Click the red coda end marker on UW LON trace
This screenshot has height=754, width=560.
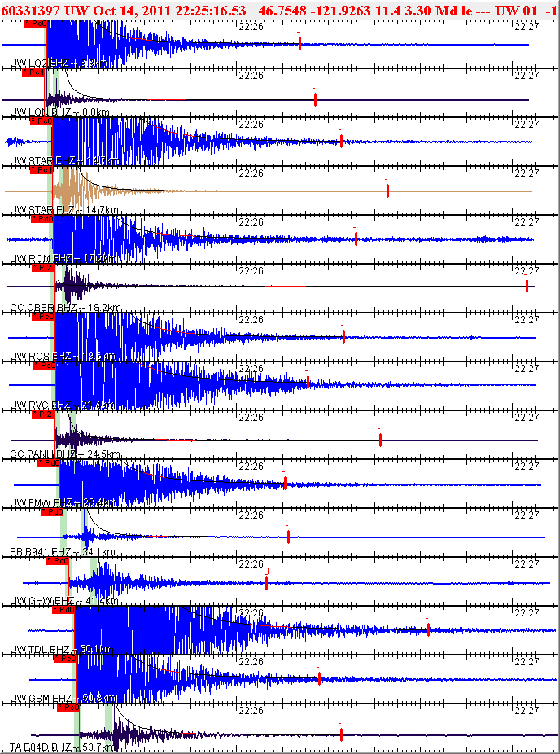pyautogui.click(x=315, y=99)
